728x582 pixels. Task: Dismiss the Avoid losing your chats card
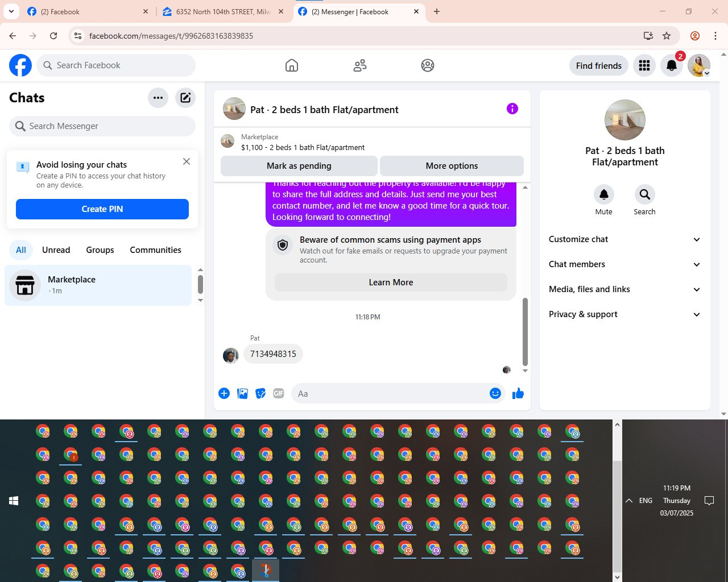click(187, 161)
